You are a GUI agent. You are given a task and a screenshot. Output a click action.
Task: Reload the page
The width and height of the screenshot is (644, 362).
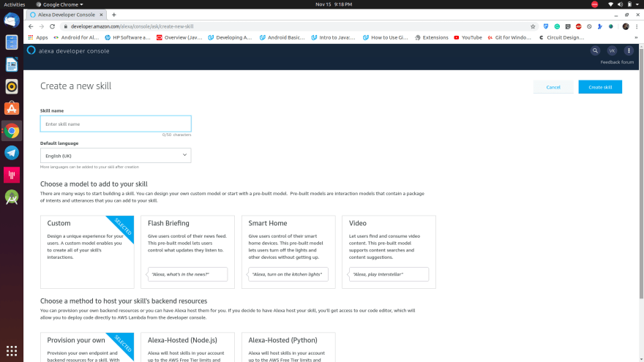coord(52,26)
